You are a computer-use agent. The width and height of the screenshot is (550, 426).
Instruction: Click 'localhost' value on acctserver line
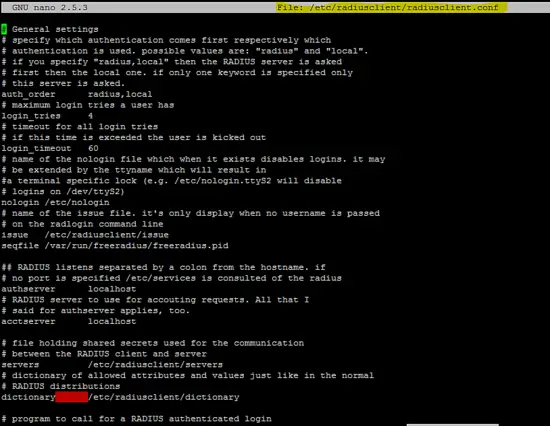click(112, 321)
